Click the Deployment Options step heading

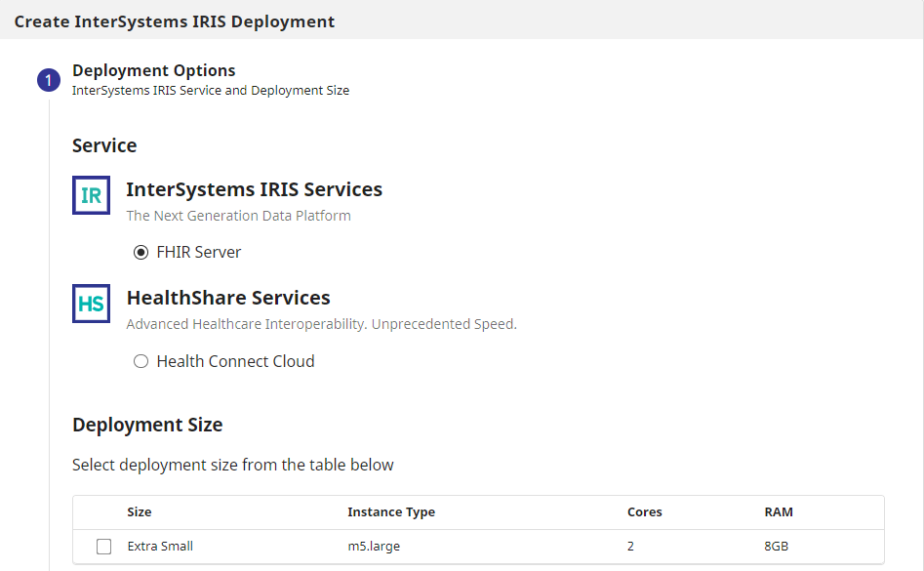pyautogui.click(x=153, y=70)
